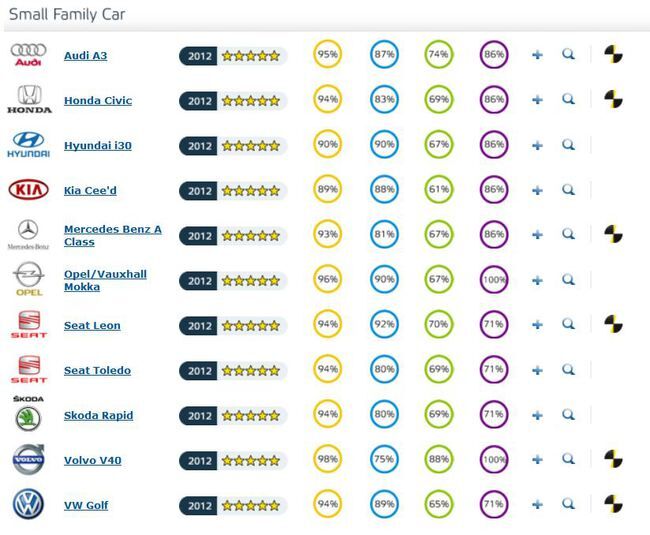Click the crash test icon for Audi A3
Screen dimensions: 650x535
[613, 55]
